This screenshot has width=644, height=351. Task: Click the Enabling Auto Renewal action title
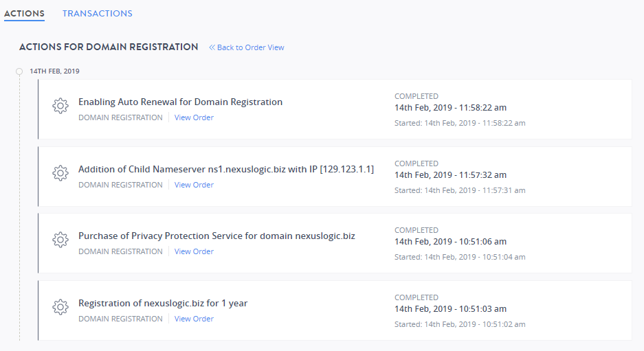pos(180,102)
